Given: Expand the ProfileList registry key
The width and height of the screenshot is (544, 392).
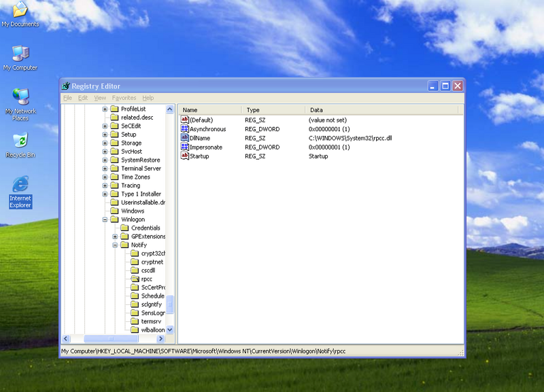Looking at the screenshot, I should click(105, 109).
